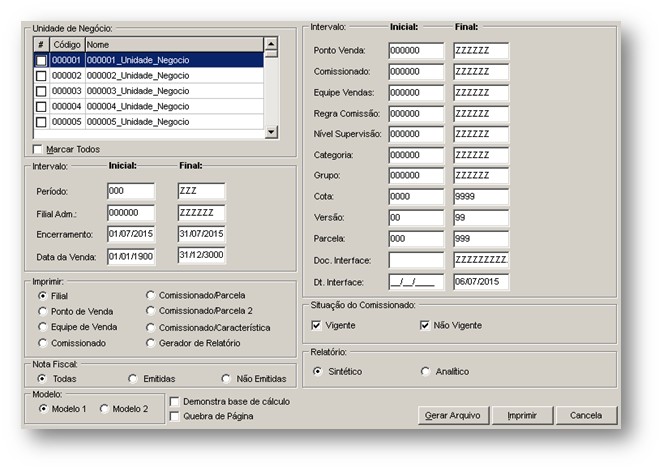
Task: Focus Encerramento initial date 01/07/2015
Action: (x=131, y=234)
